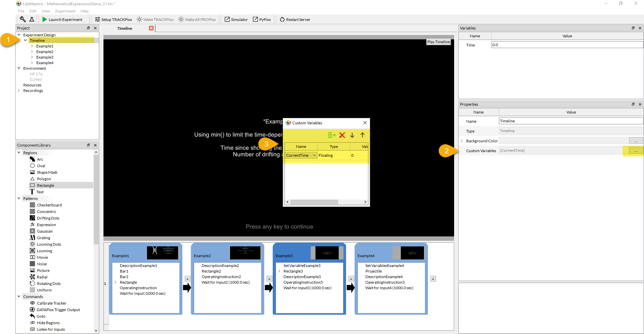
Task: Move variable up with arrow icon
Action: click(x=362, y=135)
